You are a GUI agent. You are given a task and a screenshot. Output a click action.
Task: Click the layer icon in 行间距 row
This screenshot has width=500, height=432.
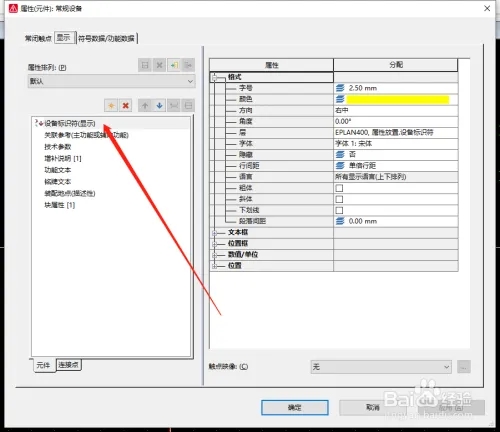[x=340, y=166]
